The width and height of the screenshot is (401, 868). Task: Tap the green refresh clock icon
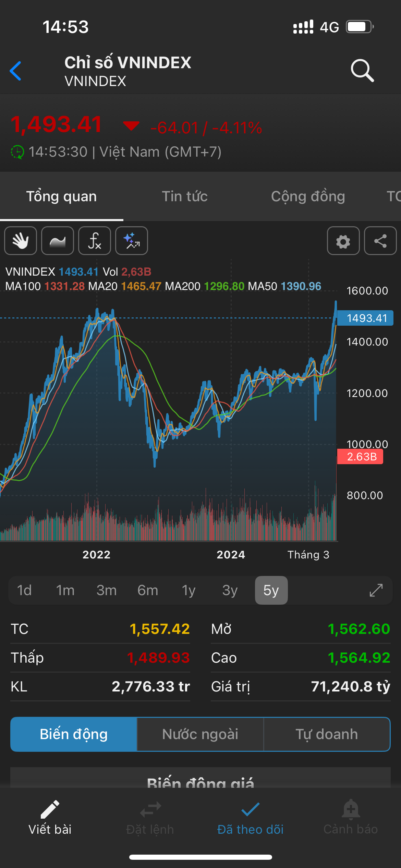pos(17,152)
